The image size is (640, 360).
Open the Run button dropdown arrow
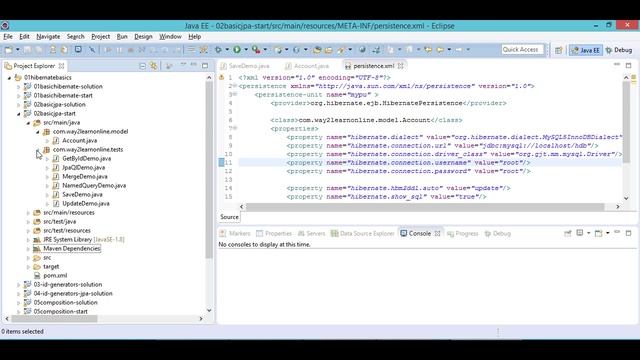[246, 50]
